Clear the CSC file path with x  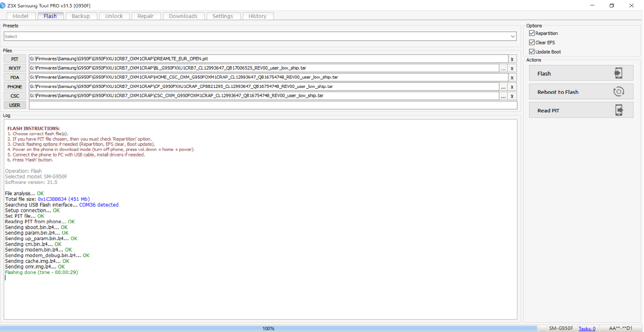point(512,96)
